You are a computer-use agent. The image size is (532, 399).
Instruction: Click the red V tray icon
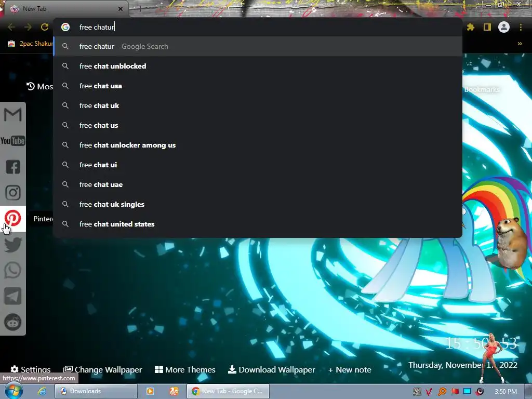click(x=429, y=392)
